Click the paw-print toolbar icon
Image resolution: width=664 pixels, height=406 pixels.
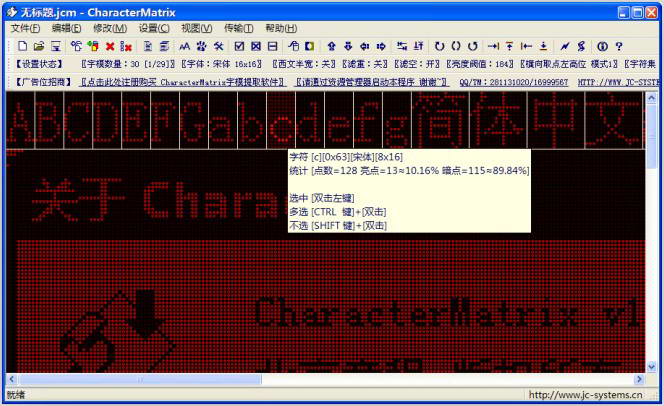click(201, 46)
